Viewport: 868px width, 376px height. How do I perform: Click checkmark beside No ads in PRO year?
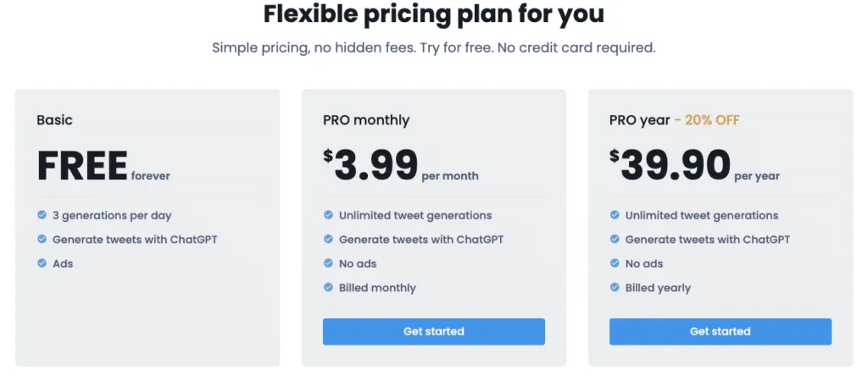click(x=615, y=263)
